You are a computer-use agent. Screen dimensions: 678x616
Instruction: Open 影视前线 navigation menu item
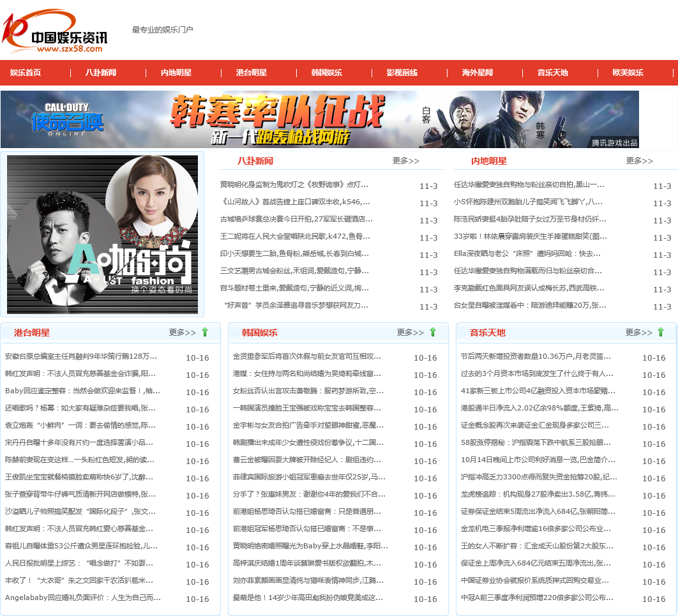pyautogui.click(x=402, y=73)
